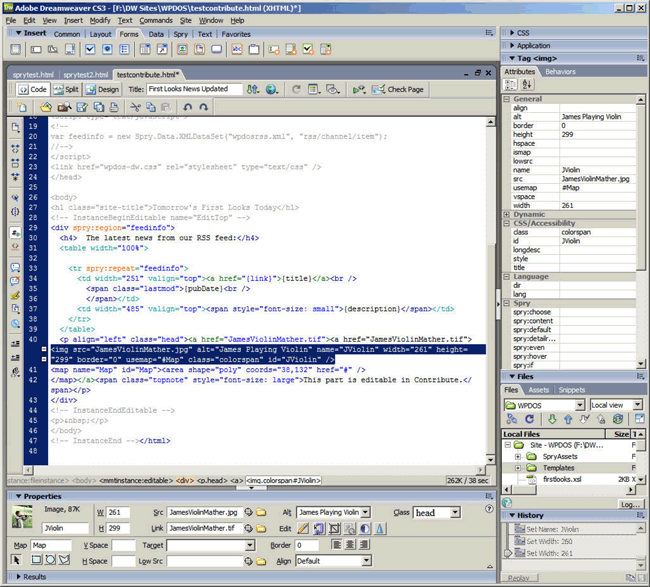Click Get Files green down arrow

tap(552, 419)
